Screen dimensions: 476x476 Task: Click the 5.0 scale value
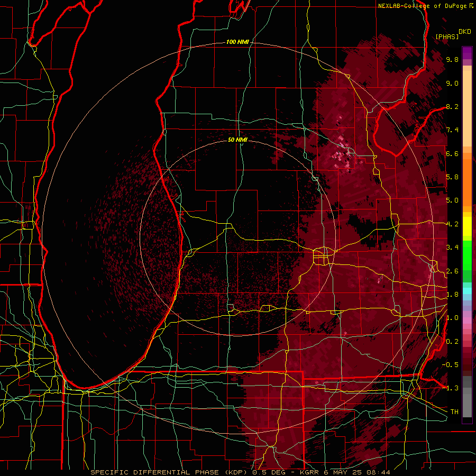tap(452, 200)
